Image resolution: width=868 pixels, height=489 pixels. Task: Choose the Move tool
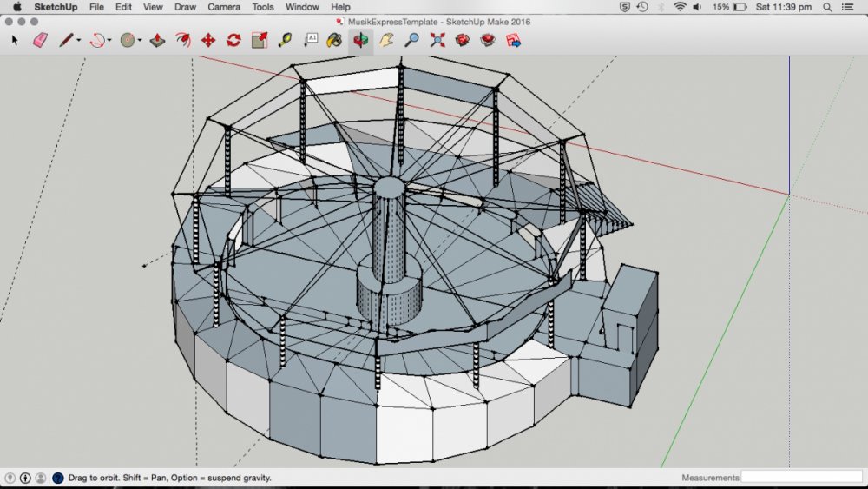[208, 40]
